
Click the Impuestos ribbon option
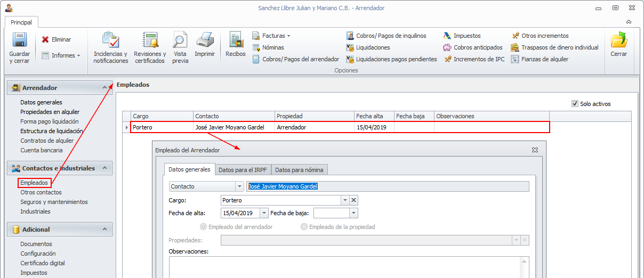coord(462,36)
